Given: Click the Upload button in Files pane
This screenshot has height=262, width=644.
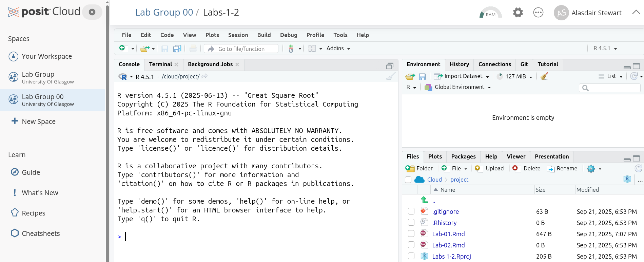Looking at the screenshot, I should pyautogui.click(x=490, y=168).
